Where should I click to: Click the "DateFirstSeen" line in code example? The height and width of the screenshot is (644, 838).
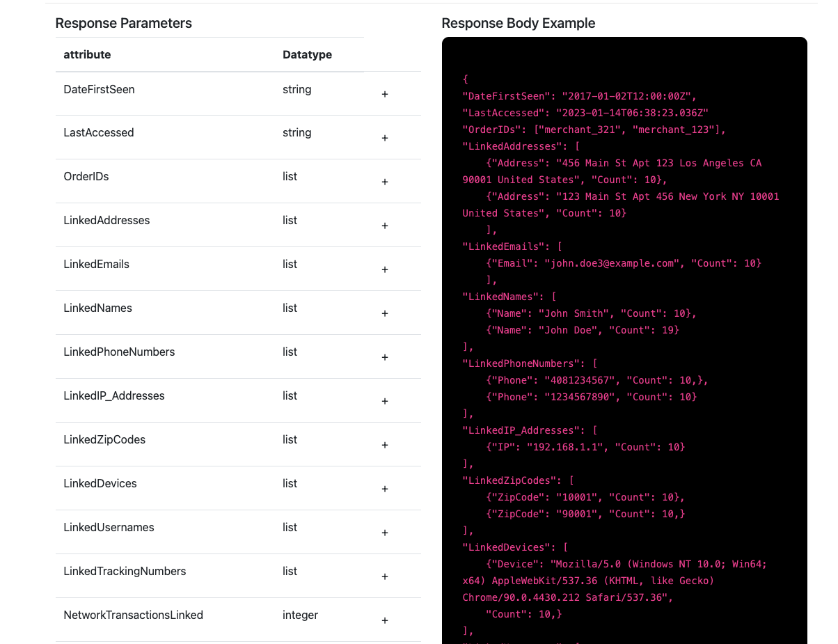[580, 96]
